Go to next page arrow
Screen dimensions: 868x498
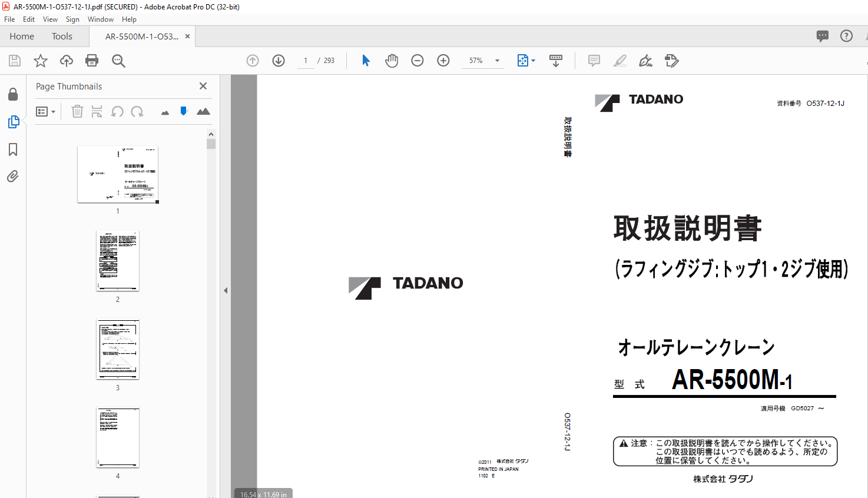click(x=279, y=61)
